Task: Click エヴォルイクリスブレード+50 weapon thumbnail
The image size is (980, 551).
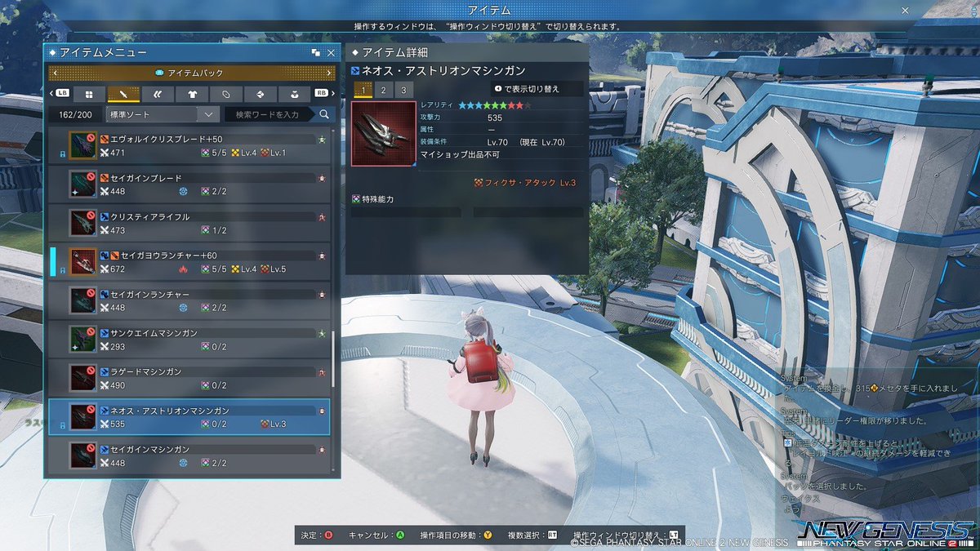Action: pyautogui.click(x=83, y=146)
